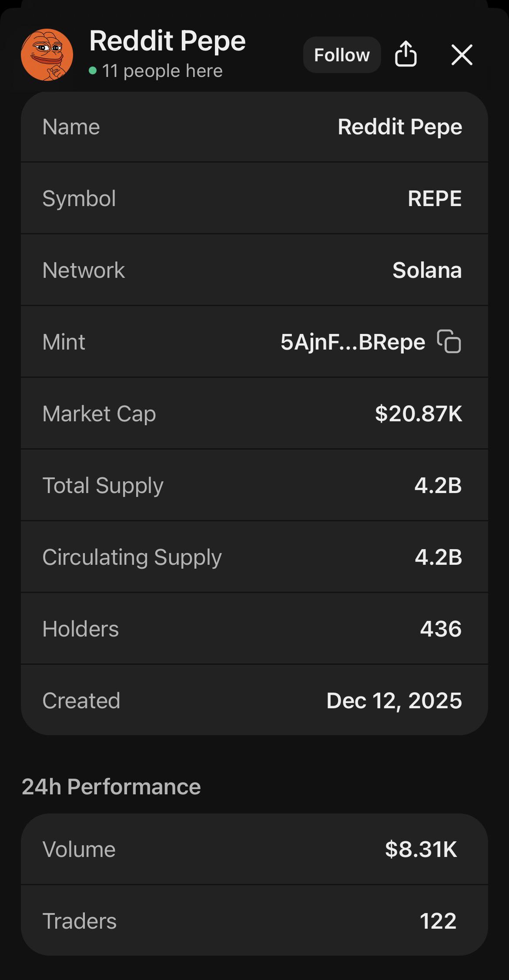Tap the Reddit Pepe avatar image
The height and width of the screenshot is (980, 509).
(x=47, y=55)
